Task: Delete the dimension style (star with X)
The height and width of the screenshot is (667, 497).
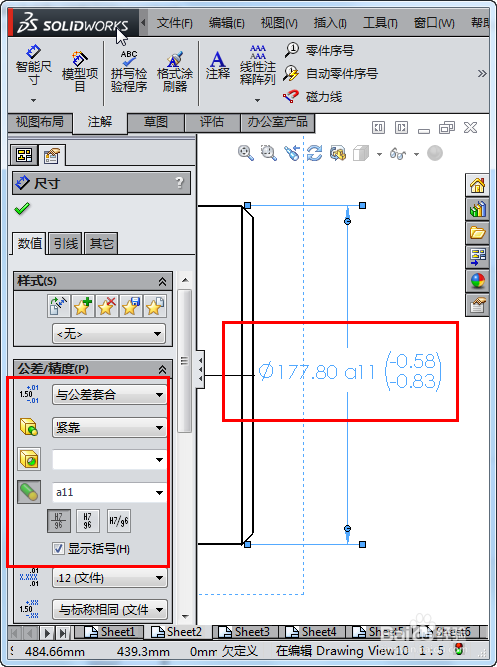Action: (106, 306)
